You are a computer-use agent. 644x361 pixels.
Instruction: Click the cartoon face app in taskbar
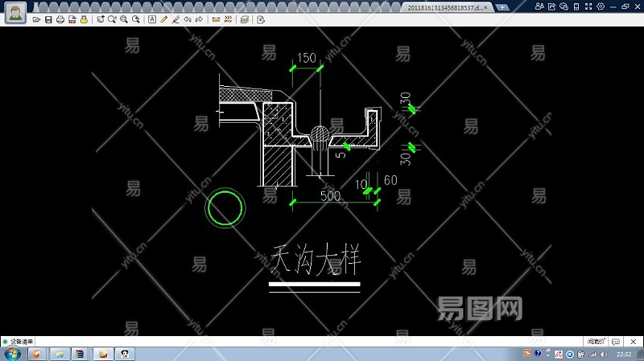(x=124, y=354)
